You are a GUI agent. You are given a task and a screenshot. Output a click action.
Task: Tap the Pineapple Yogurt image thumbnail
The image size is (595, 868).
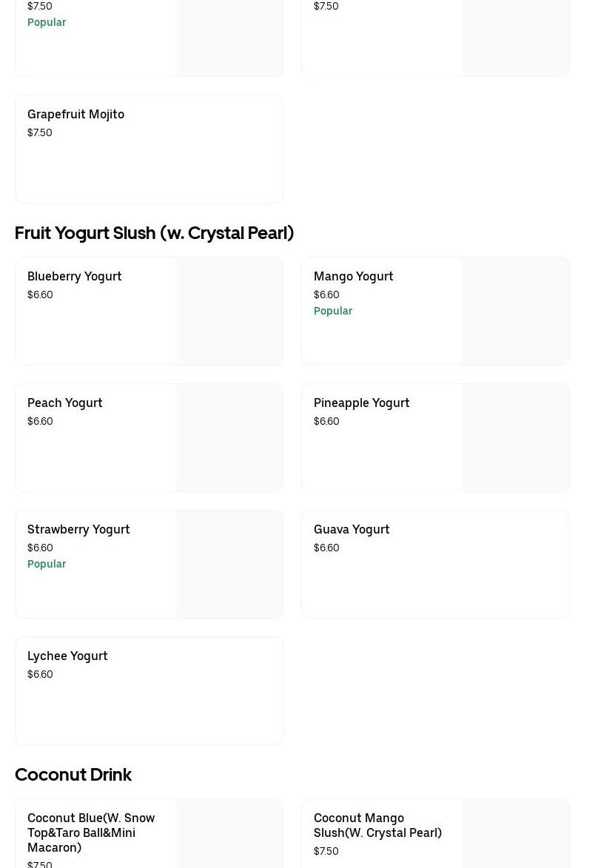[x=515, y=437]
